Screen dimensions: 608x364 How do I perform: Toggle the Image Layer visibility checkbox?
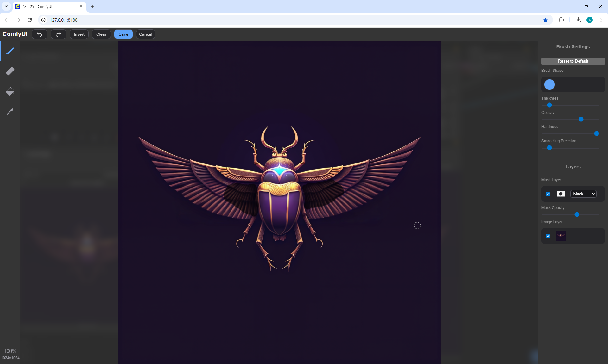548,236
